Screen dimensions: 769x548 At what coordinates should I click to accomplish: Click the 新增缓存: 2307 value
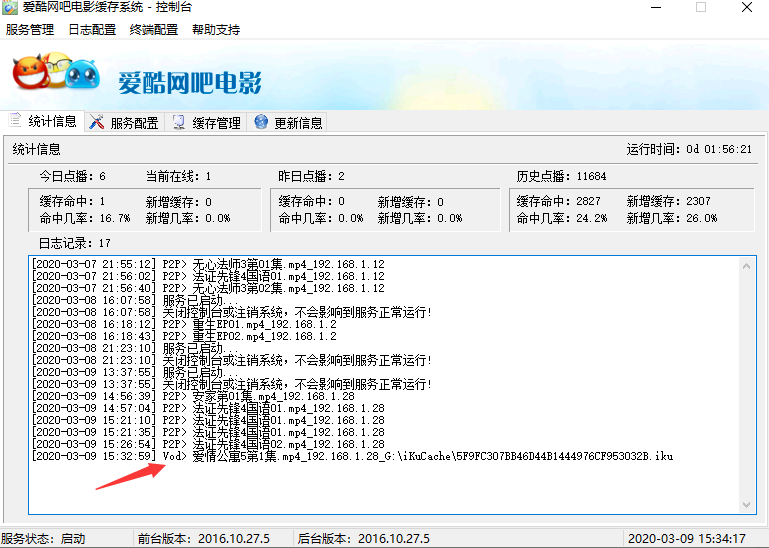tap(669, 201)
